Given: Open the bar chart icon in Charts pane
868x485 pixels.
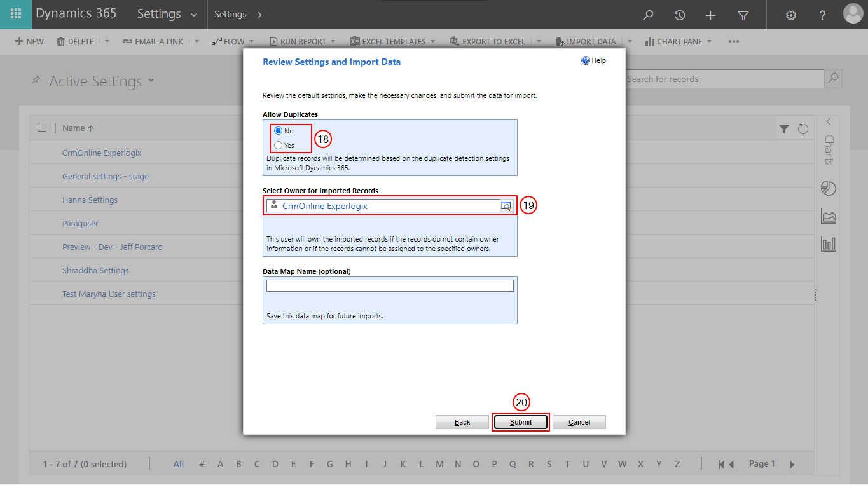Looking at the screenshot, I should (x=829, y=244).
